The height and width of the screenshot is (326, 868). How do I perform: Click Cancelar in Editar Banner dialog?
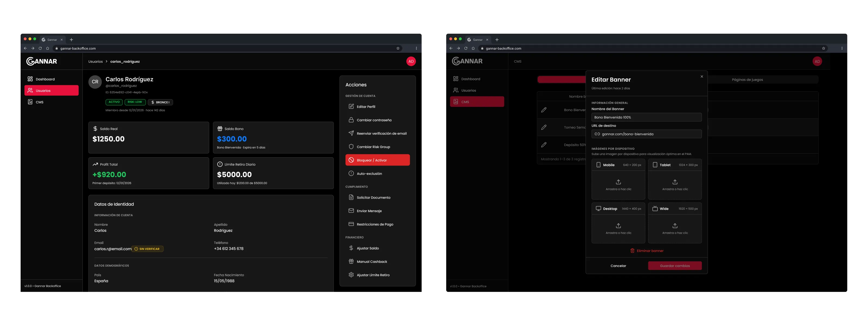point(618,266)
